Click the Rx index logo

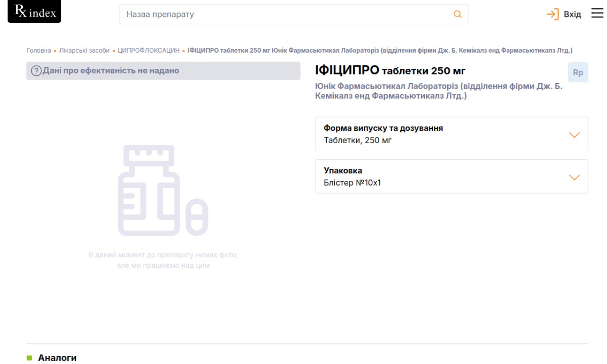tap(35, 12)
